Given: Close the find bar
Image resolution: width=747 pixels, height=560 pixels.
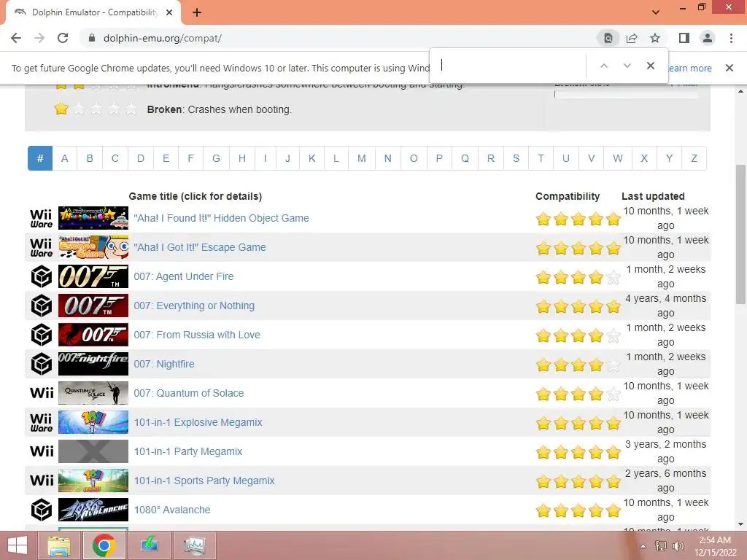Looking at the screenshot, I should (650, 66).
